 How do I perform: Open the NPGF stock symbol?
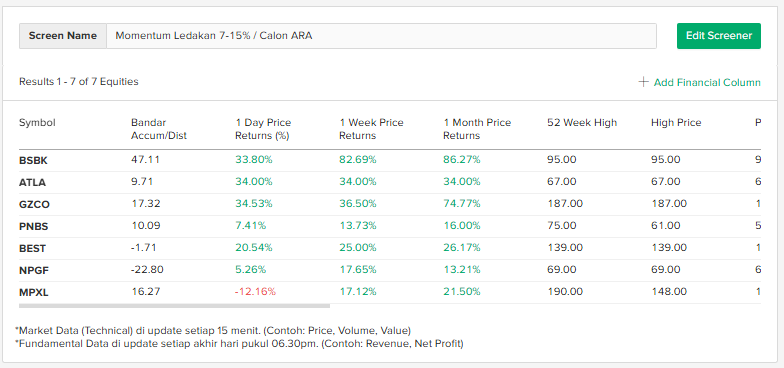34,270
